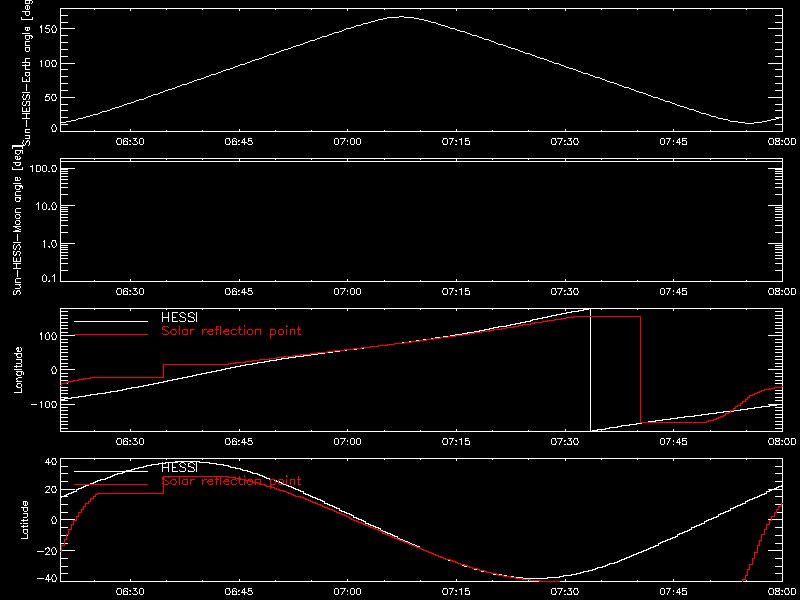Viewport: 800px width, 600px height.
Task: Click the Sun-HESSI-Moon angle [deg] axis label
Action: tap(18, 220)
